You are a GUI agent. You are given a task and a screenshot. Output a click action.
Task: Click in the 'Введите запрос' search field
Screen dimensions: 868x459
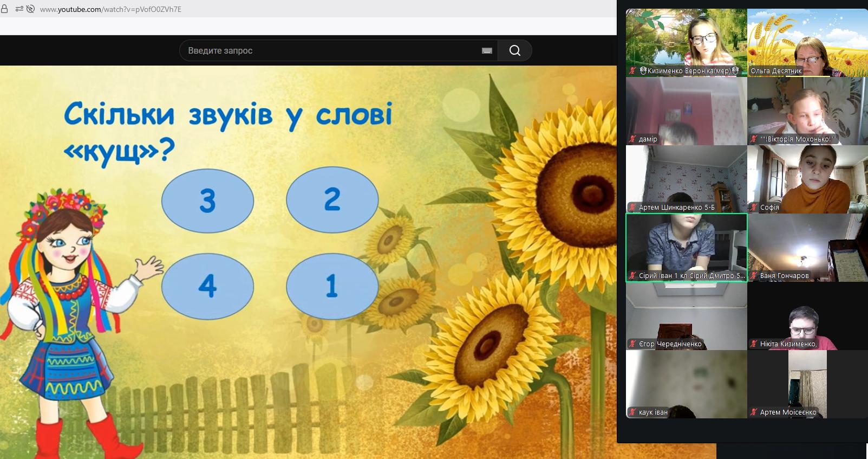click(x=330, y=50)
